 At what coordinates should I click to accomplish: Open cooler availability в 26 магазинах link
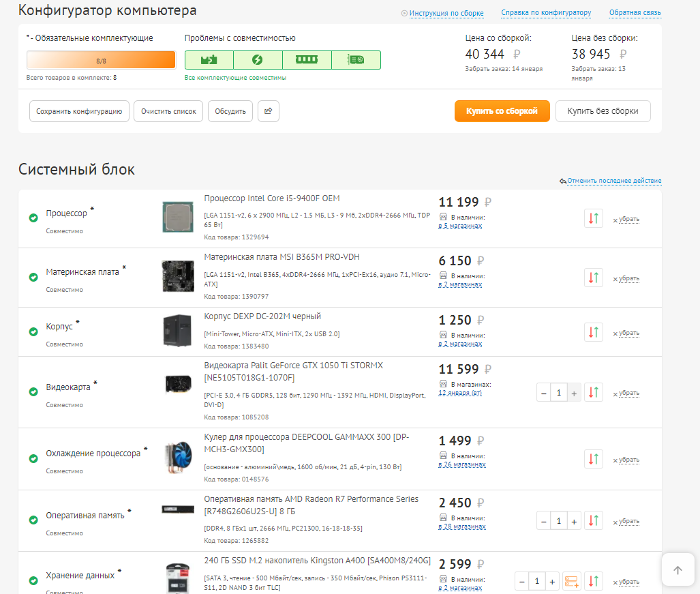[462, 464]
